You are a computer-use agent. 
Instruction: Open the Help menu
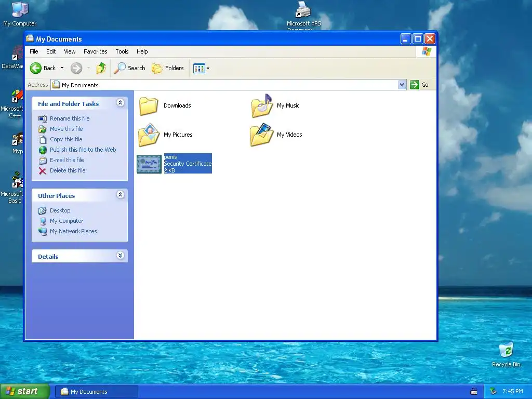pyautogui.click(x=142, y=51)
